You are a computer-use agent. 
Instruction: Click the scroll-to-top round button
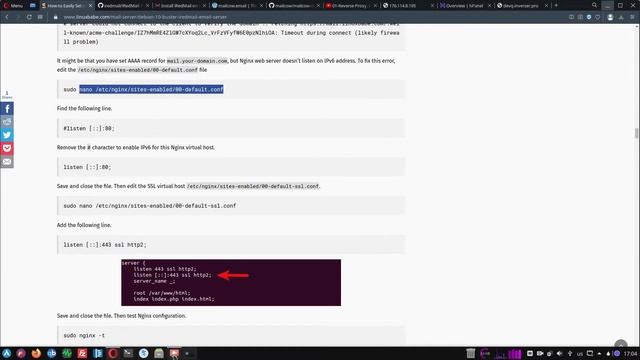tap(621, 344)
